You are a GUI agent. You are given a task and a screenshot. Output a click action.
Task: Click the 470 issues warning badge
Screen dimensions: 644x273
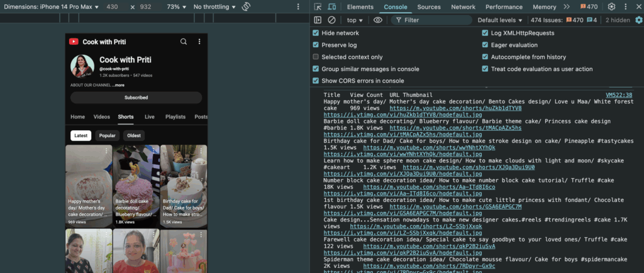[575, 19]
